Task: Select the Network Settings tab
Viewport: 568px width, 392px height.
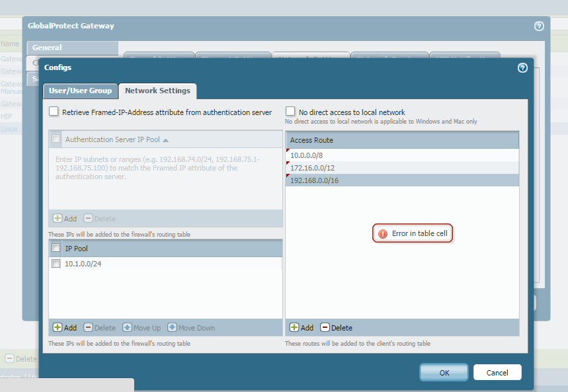Action: point(157,91)
